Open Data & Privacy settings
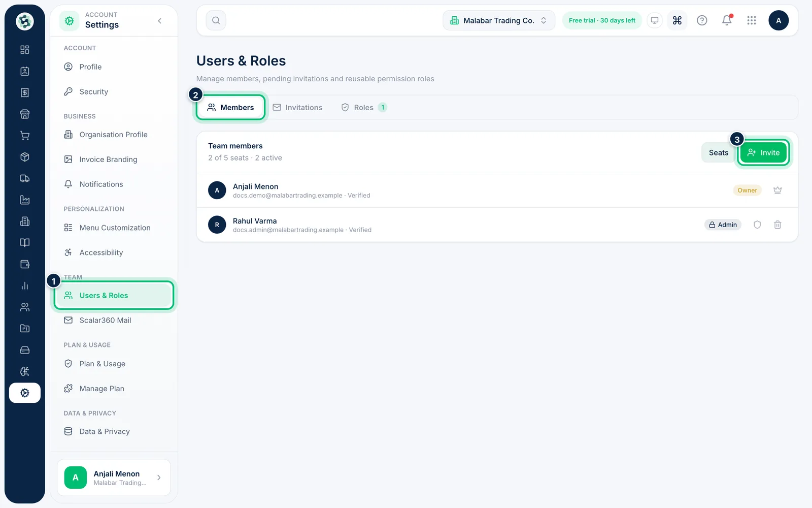This screenshot has height=508, width=812. tap(114, 431)
